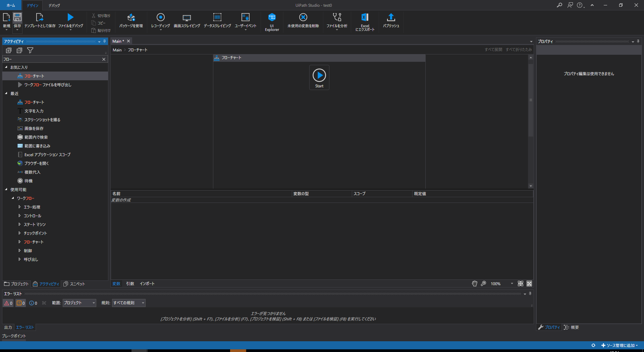Collapse all activities tree icon

(x=19, y=50)
